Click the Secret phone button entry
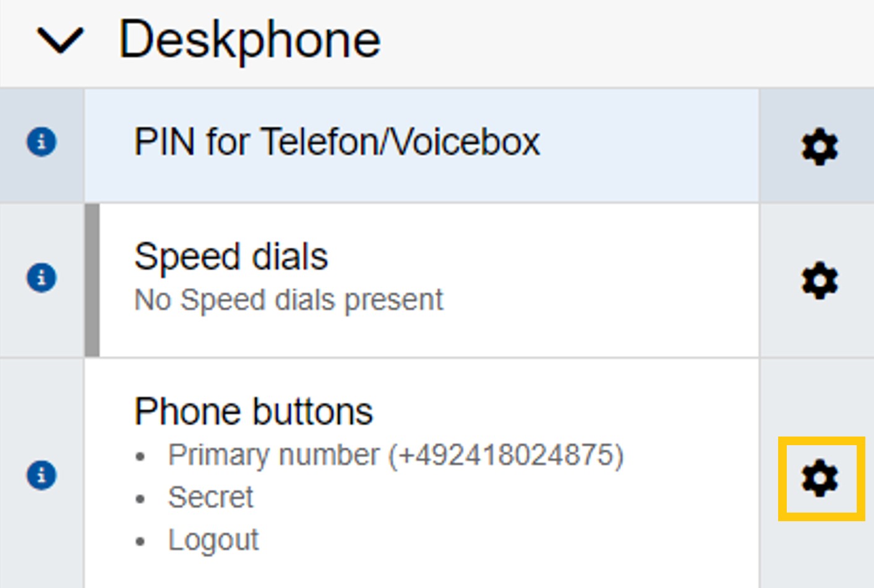The height and width of the screenshot is (588, 874). [211, 498]
